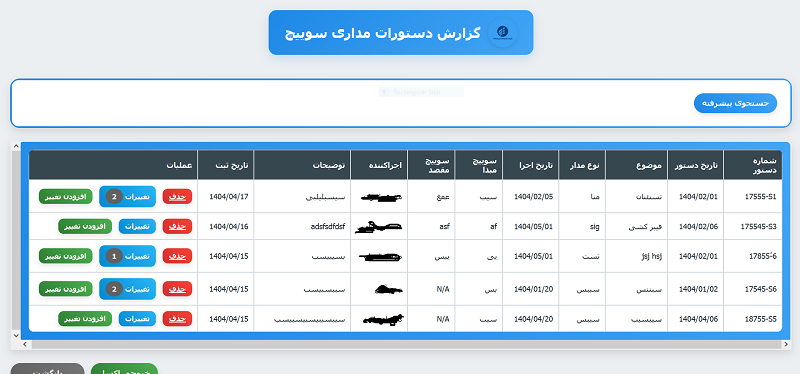View تغییرات for order 17555-S1
800x374 pixels.
point(128,196)
